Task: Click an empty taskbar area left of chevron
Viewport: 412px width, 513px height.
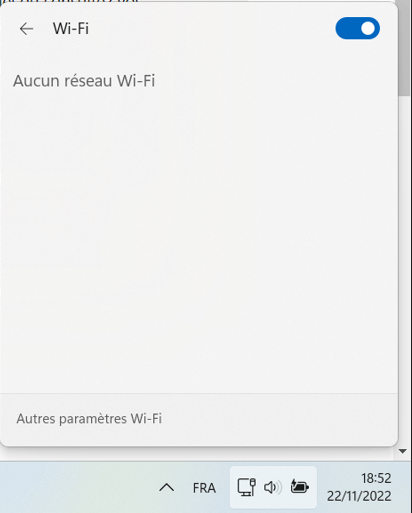Action: pos(77,487)
